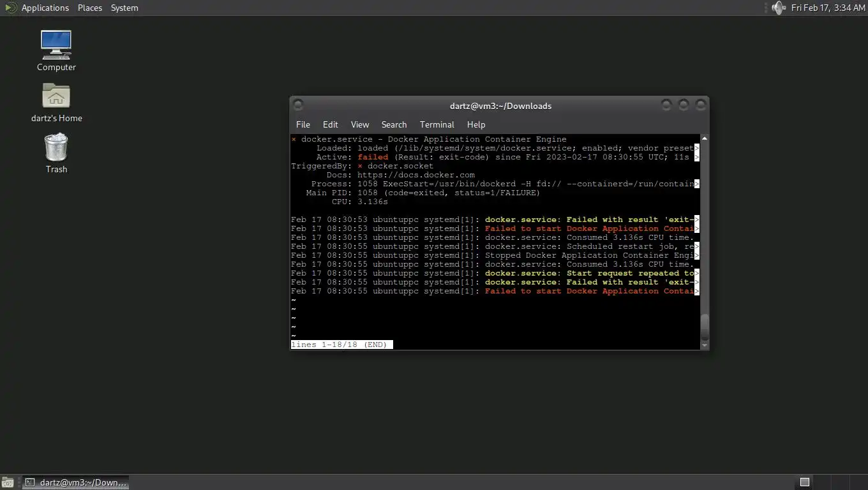The width and height of the screenshot is (868, 490).
Task: Minimize the terminal window
Action: coord(666,105)
